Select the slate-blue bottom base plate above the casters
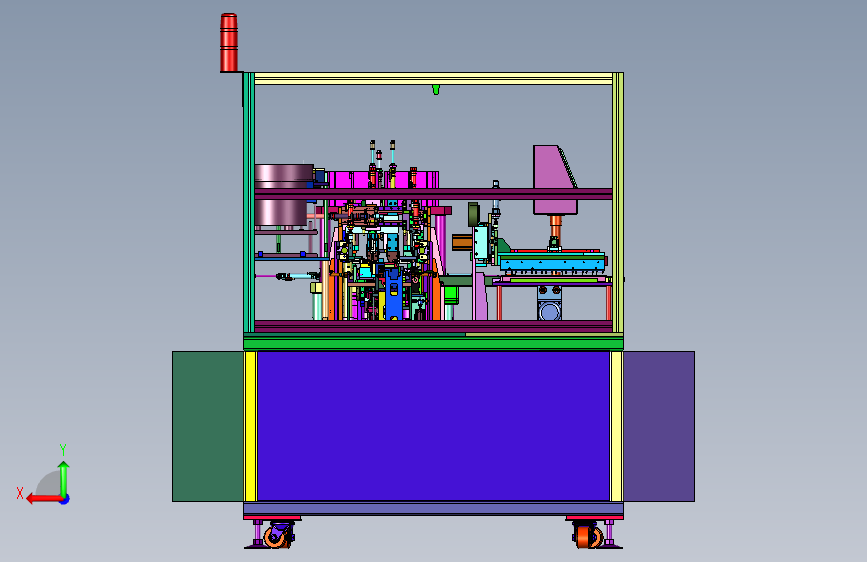867x562 pixels. [x=434, y=508]
